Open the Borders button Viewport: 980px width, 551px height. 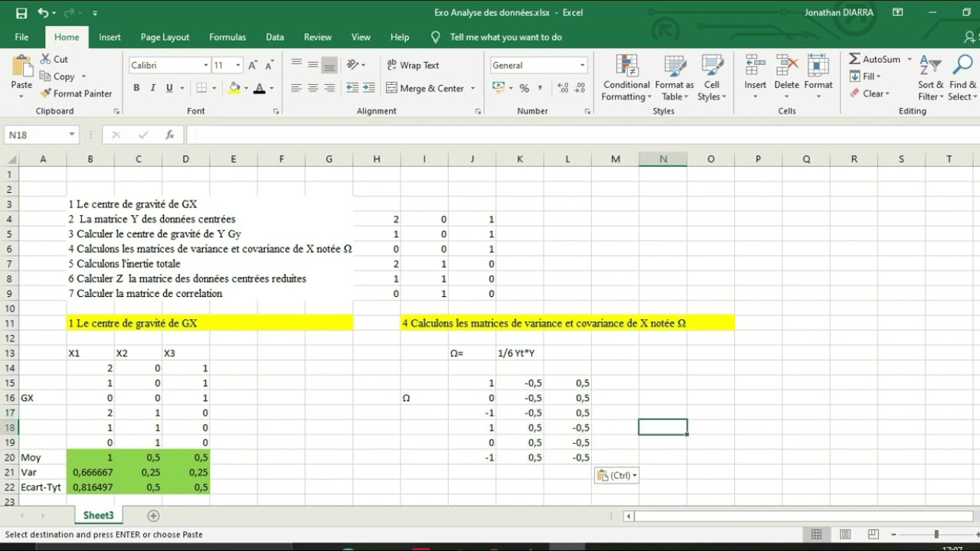tap(202, 88)
